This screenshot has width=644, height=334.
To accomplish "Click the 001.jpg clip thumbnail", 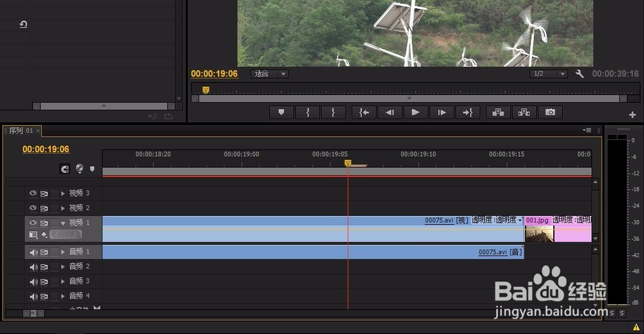I will [x=540, y=233].
